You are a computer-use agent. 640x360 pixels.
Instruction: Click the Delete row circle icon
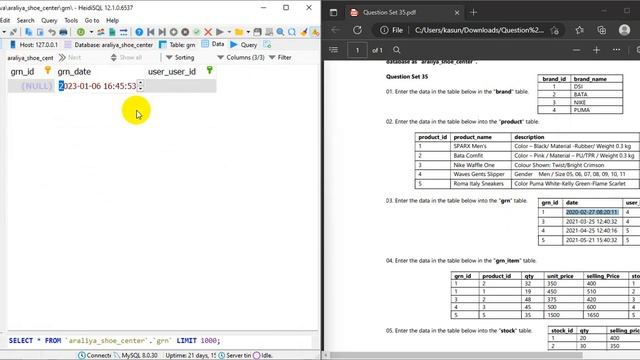[x=185, y=32]
